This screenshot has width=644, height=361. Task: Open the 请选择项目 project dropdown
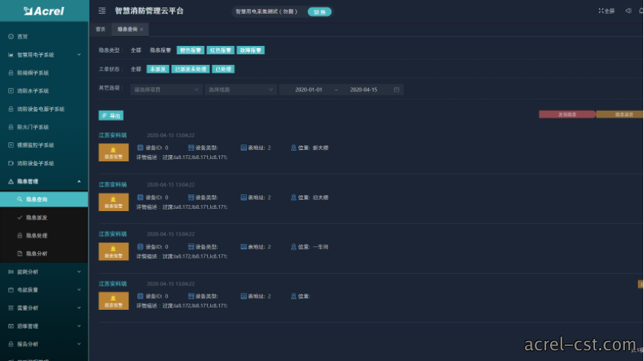166,89
